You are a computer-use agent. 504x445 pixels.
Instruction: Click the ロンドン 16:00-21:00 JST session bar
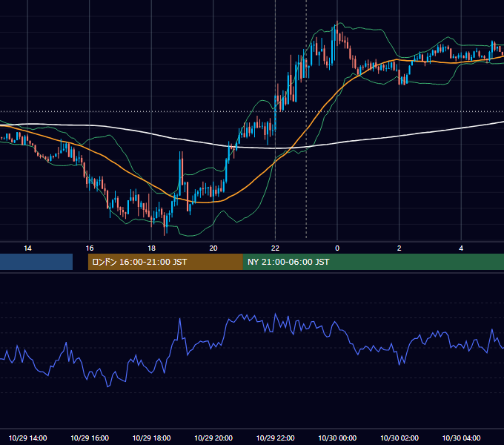[x=165, y=262]
